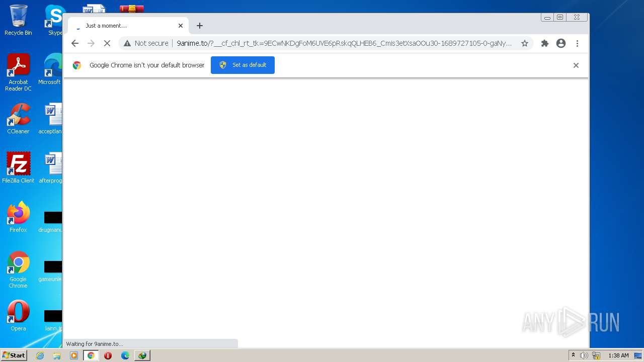Open the afterprog Word document

pos(52,168)
